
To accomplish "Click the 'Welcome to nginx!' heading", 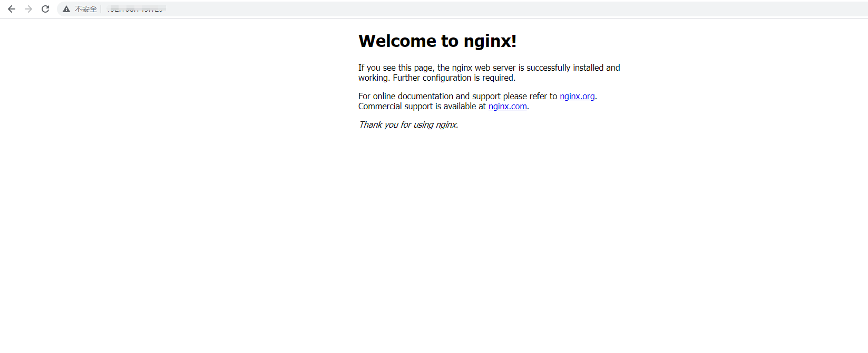I will point(437,41).
